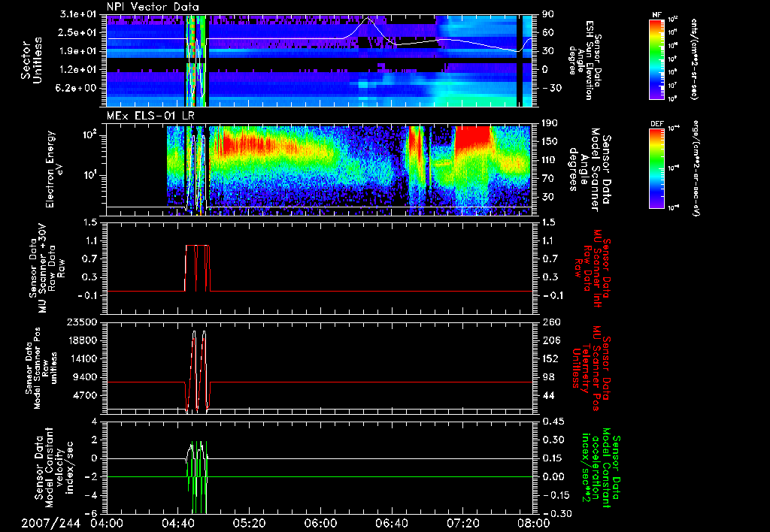Image resolution: width=770 pixels, height=532 pixels.
Task: Click the '08:00' time axis label
Action: 534,523
